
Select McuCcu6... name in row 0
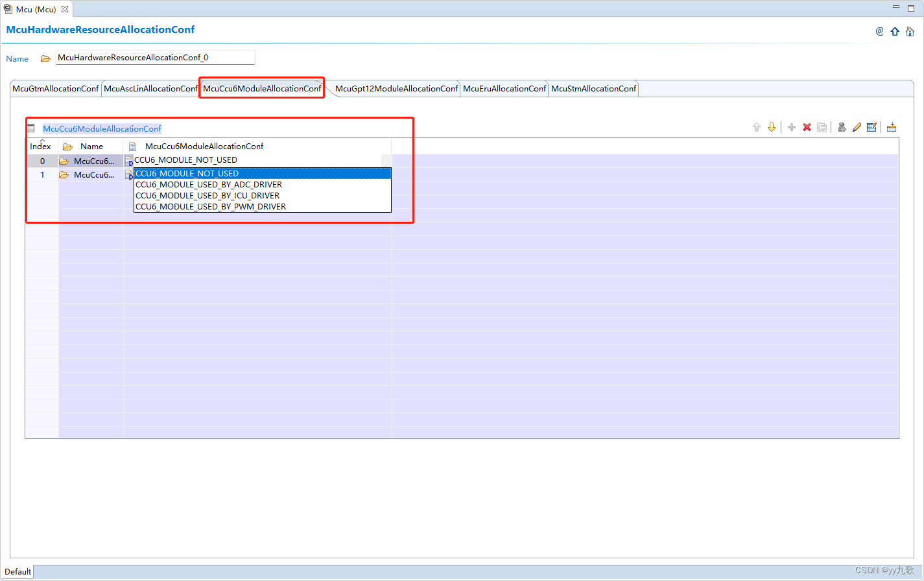coord(94,161)
